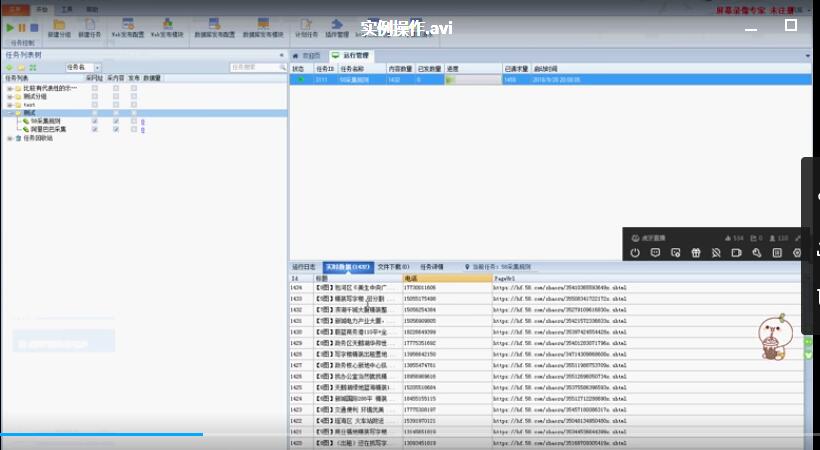
Task: Click the 新建任务 document icon
Action: tap(87, 25)
